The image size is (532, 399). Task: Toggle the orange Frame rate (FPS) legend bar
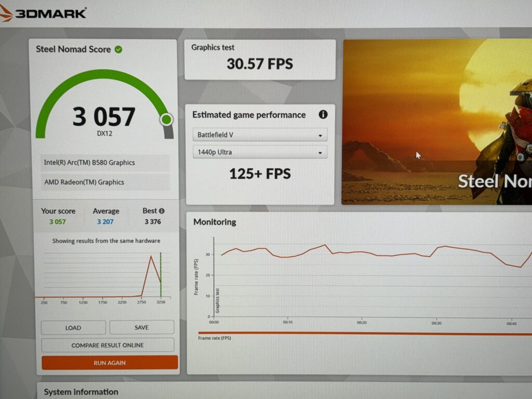click(x=364, y=334)
